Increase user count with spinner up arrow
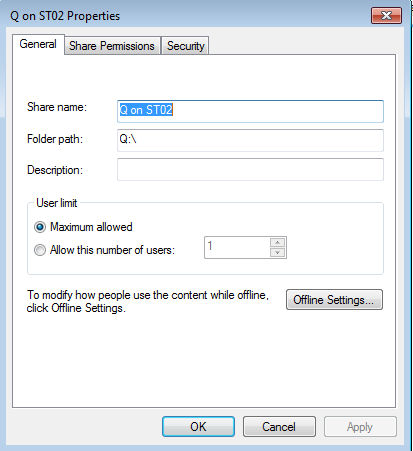Viewport: 413px width, 451px height. 277,242
